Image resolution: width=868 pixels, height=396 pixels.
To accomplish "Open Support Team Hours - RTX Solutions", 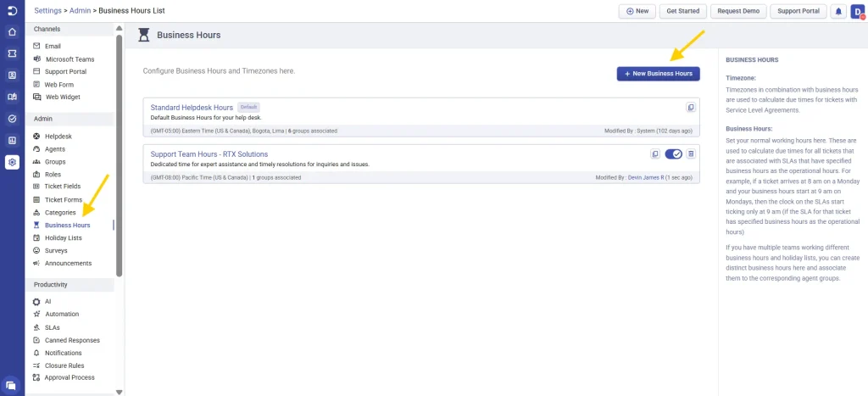I will [209, 154].
